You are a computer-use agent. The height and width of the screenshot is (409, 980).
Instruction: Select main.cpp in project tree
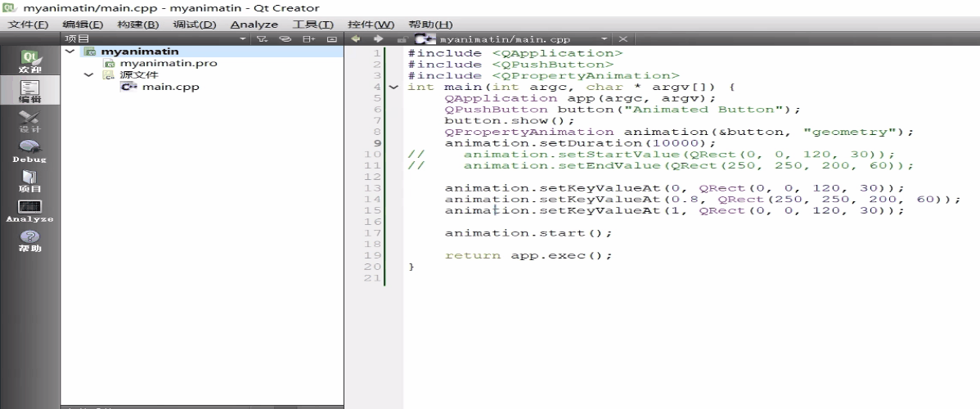(171, 87)
